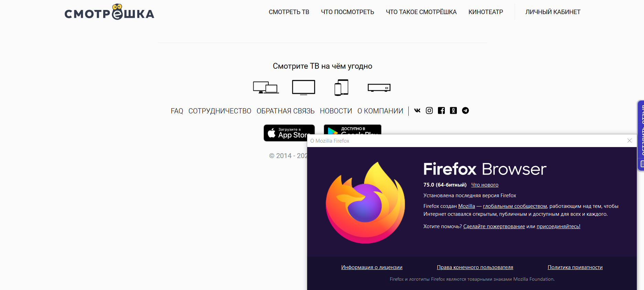Open the НОВОСТИ footer link
The width and height of the screenshot is (644, 290).
click(x=336, y=111)
